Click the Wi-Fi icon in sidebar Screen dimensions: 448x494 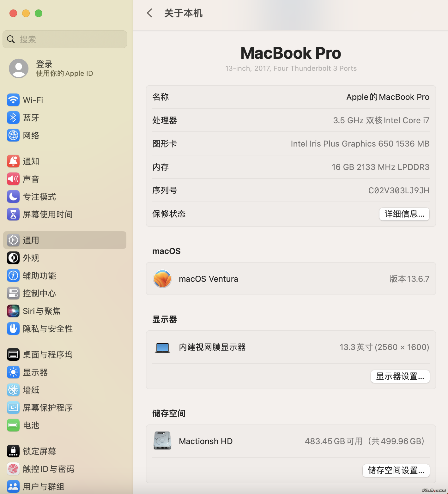(13, 100)
